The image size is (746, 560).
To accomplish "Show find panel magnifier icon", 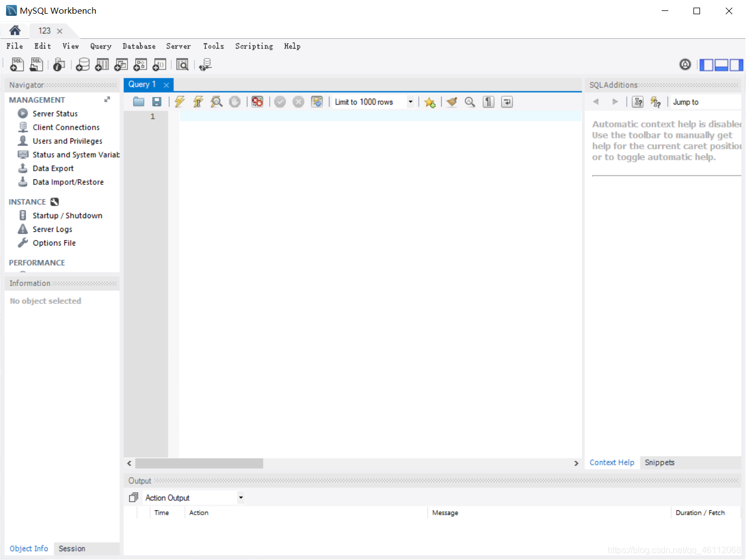I will point(470,102).
